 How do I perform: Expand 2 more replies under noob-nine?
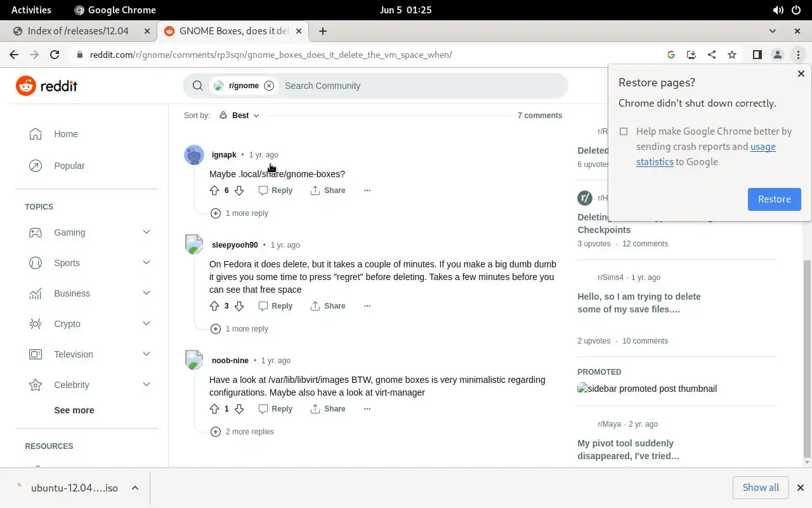click(x=242, y=432)
